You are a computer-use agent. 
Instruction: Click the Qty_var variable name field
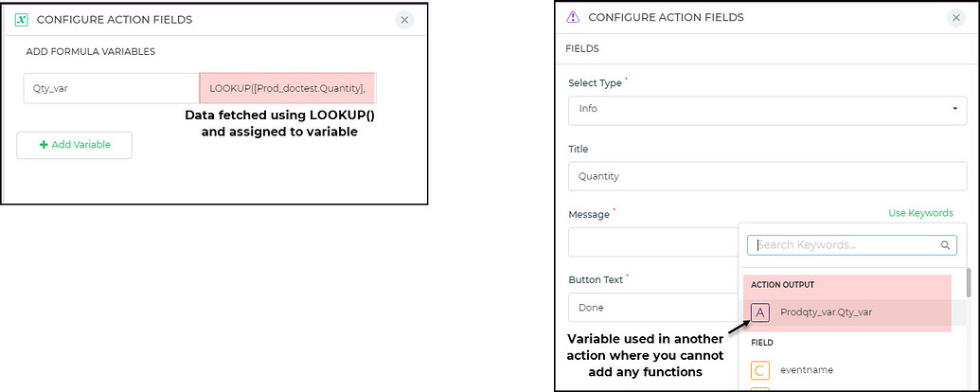[111, 88]
